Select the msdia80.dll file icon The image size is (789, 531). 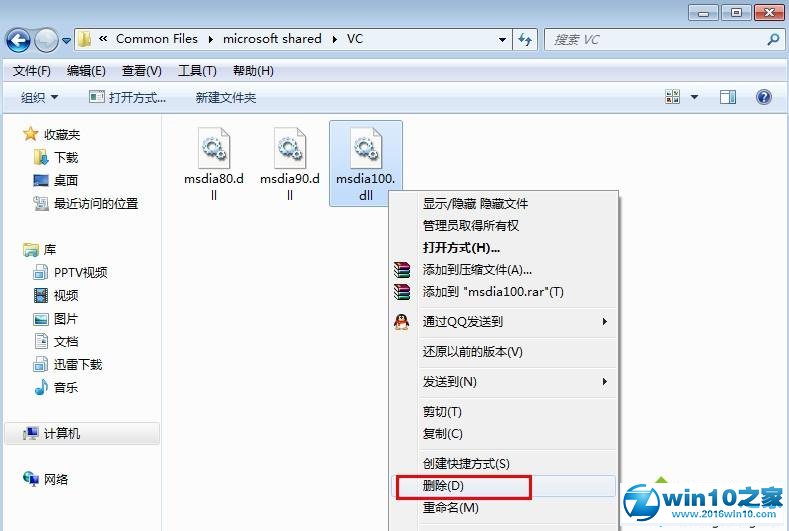(214, 149)
